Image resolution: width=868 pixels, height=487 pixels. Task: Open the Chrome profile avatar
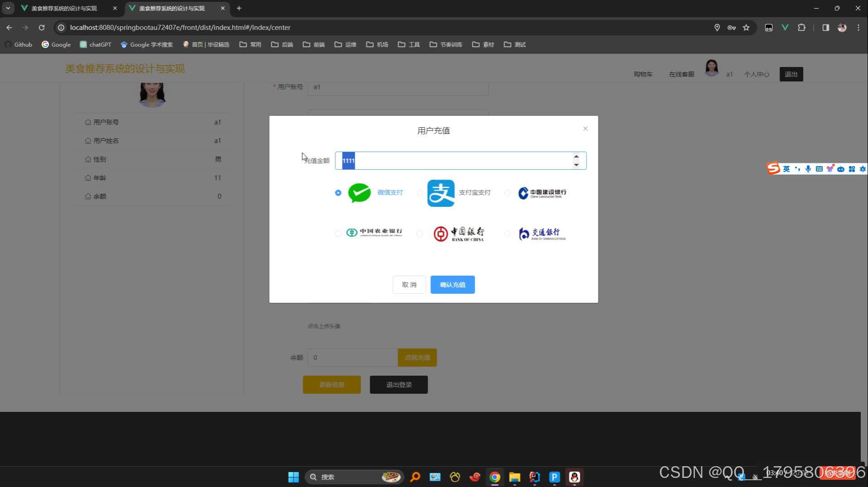(842, 28)
